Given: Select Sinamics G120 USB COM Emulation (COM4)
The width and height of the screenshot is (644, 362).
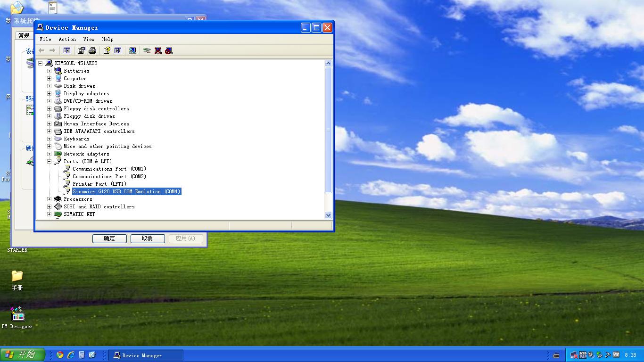Looking at the screenshot, I should coord(126,191).
